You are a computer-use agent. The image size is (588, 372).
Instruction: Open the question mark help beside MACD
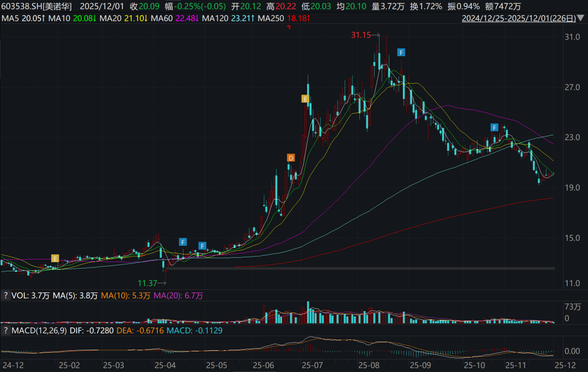(x=5, y=331)
